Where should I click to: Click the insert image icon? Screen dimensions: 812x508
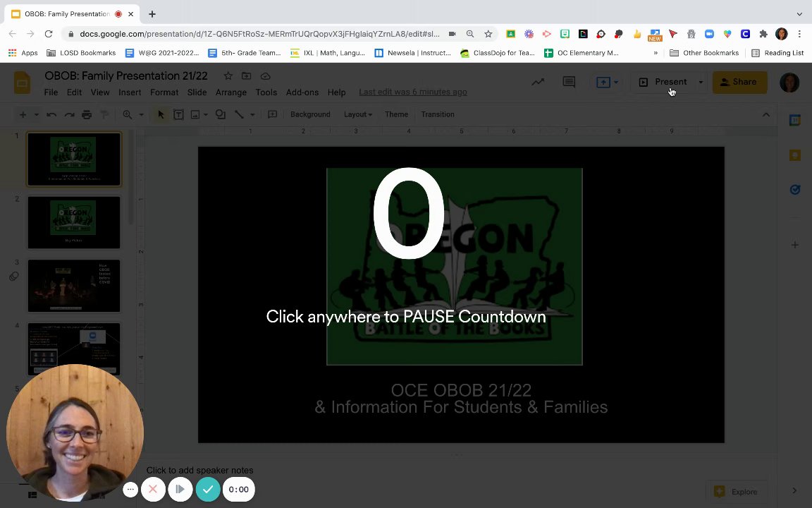click(195, 114)
